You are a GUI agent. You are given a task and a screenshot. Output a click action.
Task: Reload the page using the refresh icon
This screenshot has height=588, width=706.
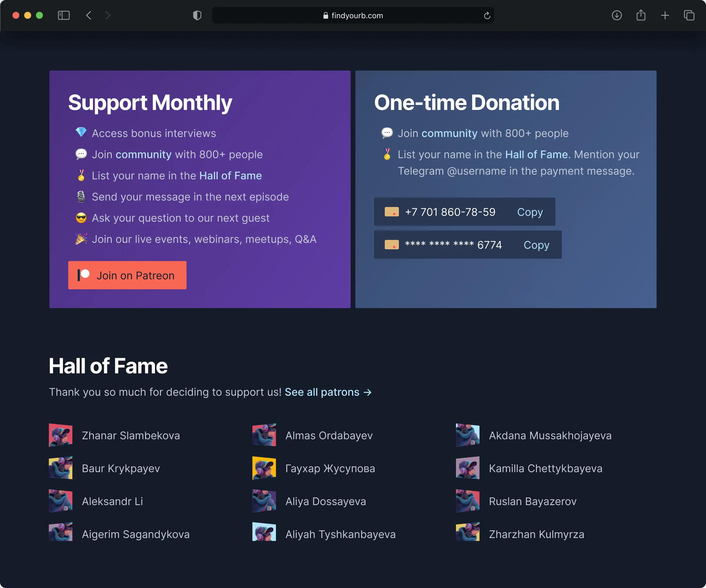pos(487,16)
